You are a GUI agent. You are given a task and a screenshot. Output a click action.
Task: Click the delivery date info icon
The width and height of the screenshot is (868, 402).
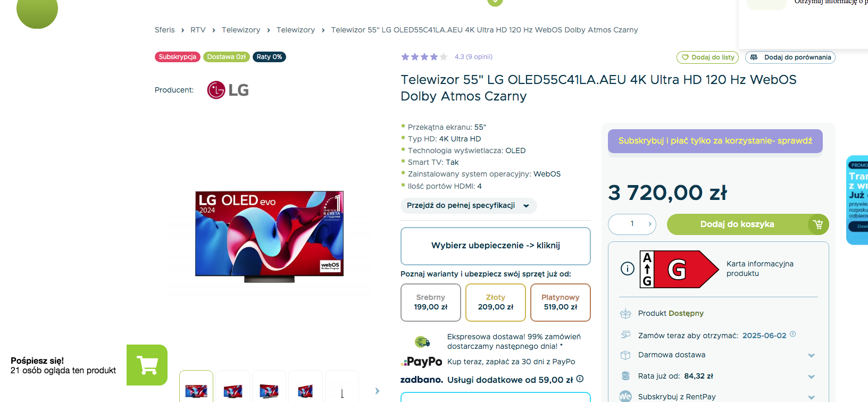point(793,334)
